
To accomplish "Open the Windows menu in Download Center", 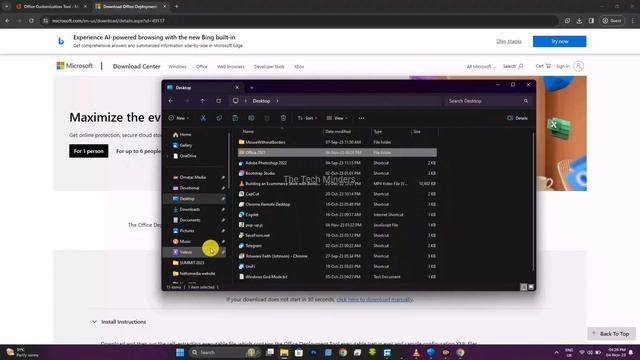I will [x=177, y=67].
